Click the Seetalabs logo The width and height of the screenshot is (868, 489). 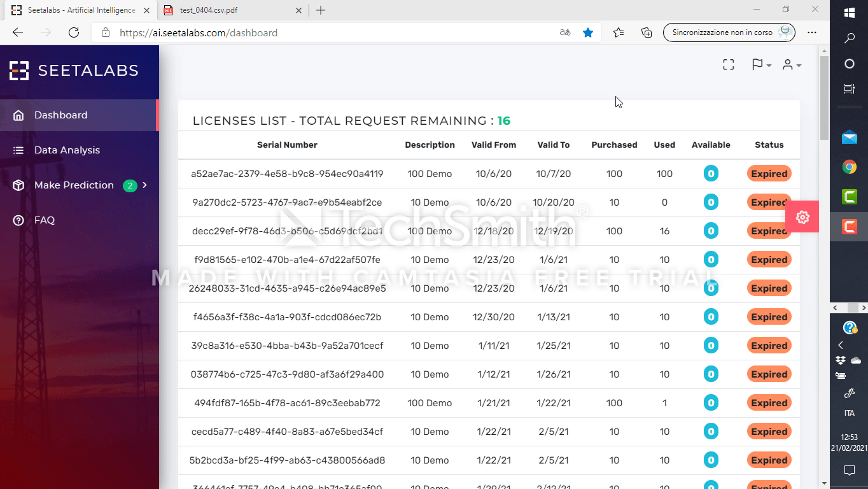click(x=74, y=71)
